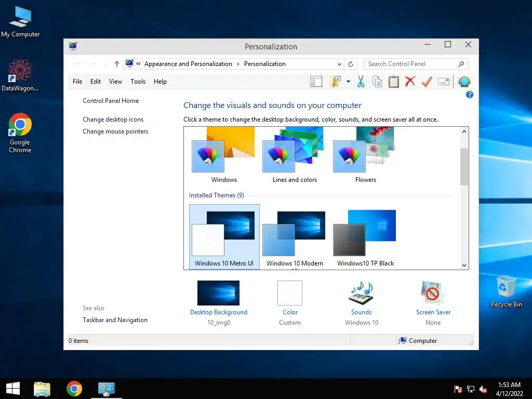Click the Paste clipboard toolbar icon
532x399 pixels.
394,82
